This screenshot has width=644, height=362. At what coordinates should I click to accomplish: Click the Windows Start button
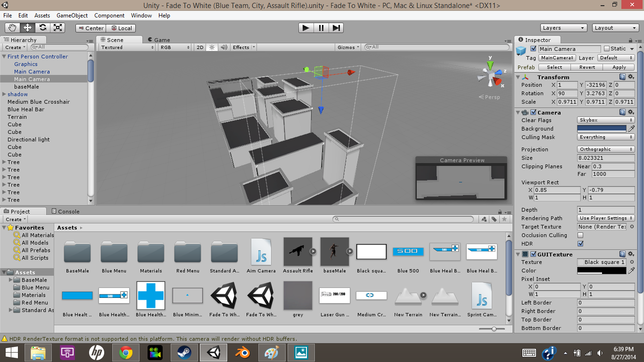point(11,353)
